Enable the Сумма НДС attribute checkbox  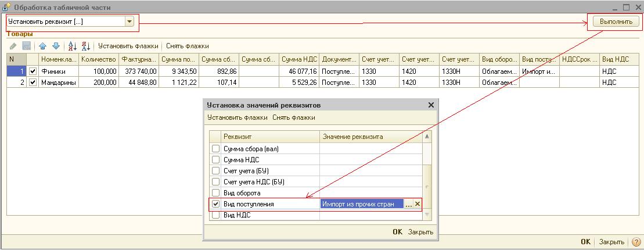tap(216, 160)
